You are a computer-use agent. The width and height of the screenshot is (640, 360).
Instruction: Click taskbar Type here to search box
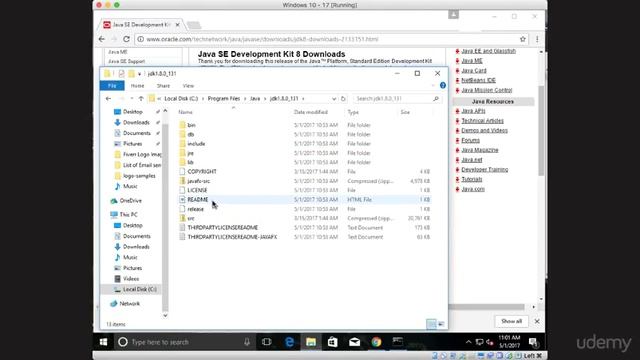click(x=184, y=342)
